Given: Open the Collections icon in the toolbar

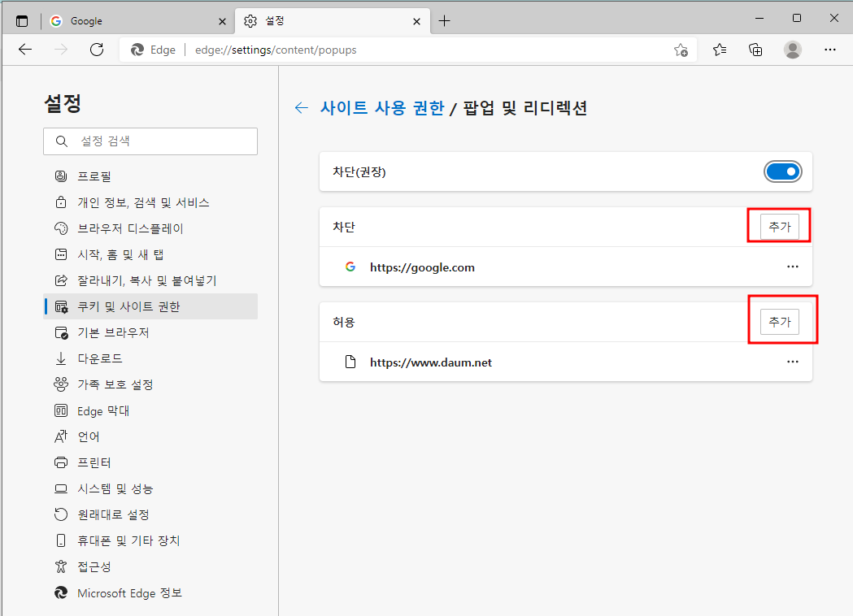Looking at the screenshot, I should point(755,50).
